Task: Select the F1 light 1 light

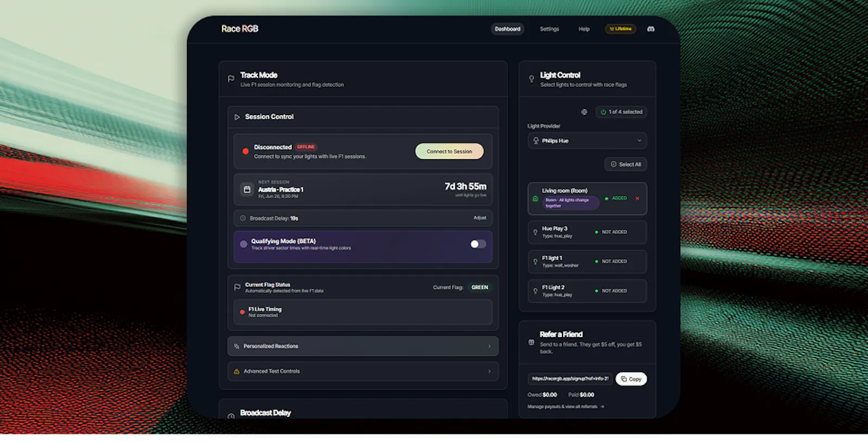Action: (587, 262)
